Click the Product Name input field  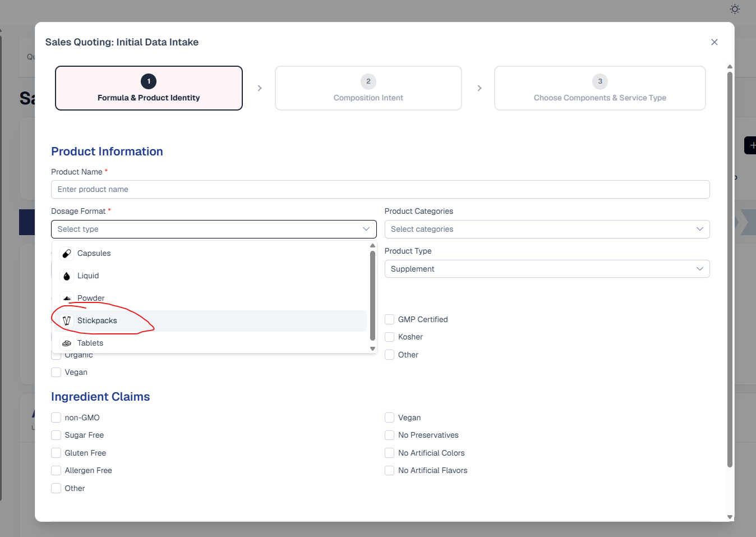point(380,189)
